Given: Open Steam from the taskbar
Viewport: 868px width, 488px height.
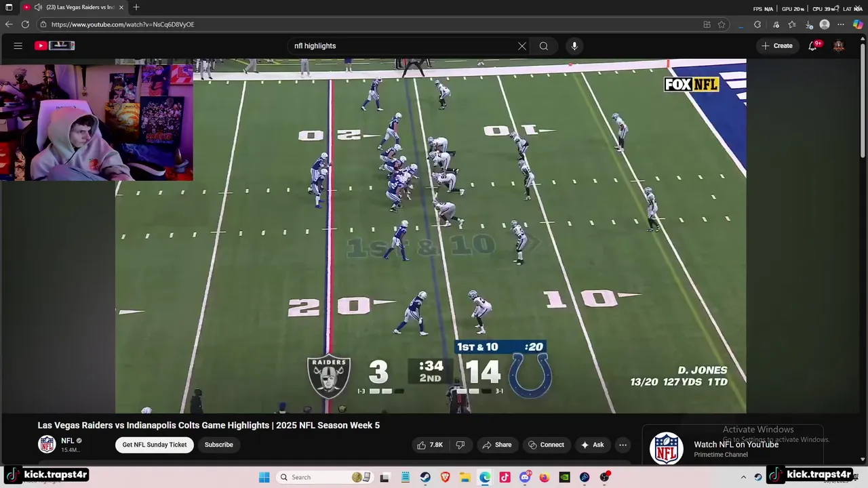Looking at the screenshot, I should click(425, 477).
